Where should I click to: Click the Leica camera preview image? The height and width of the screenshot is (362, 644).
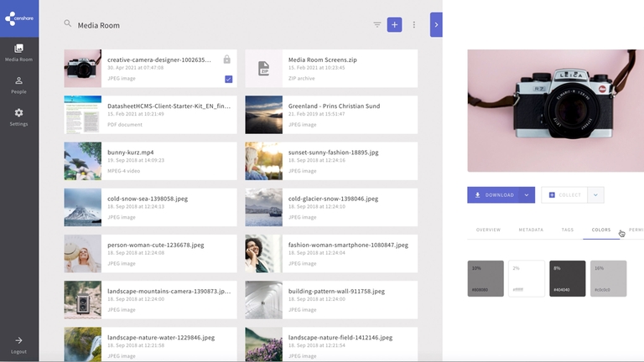click(x=556, y=111)
